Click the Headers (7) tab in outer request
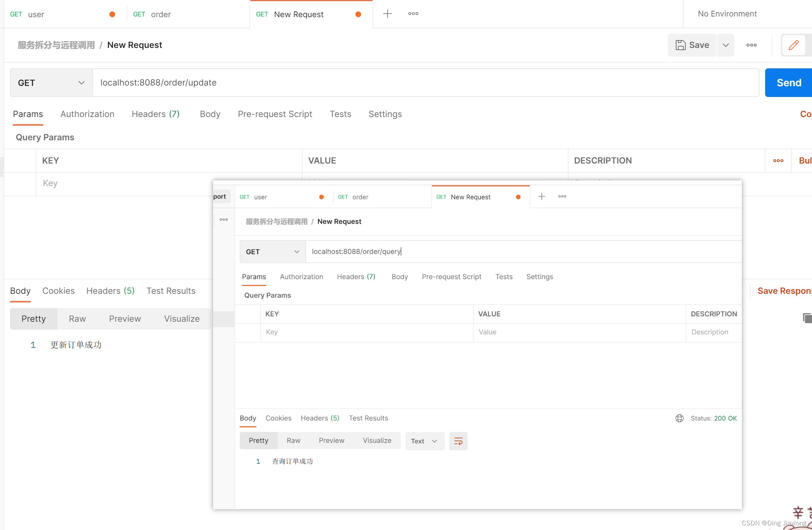This screenshot has width=812, height=530. (156, 114)
